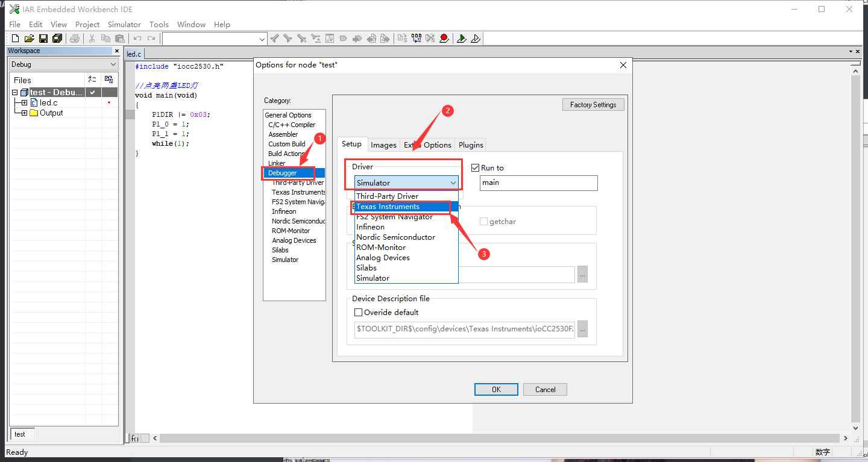The height and width of the screenshot is (462, 868).
Task: Click the Paste clipboard icon
Action: pyautogui.click(x=119, y=39)
